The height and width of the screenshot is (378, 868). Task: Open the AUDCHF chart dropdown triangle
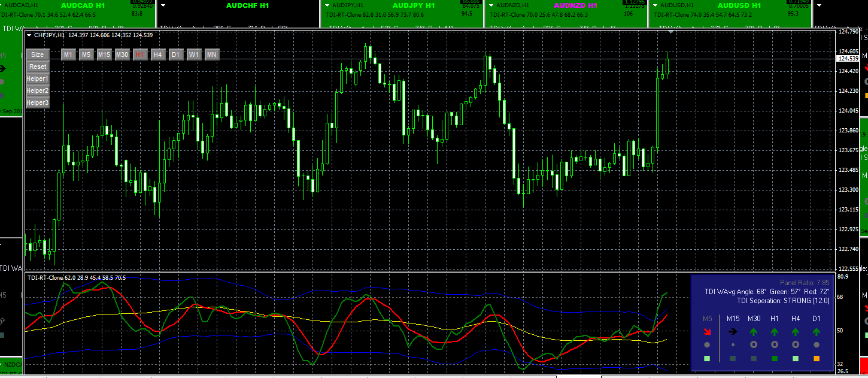pos(163,5)
